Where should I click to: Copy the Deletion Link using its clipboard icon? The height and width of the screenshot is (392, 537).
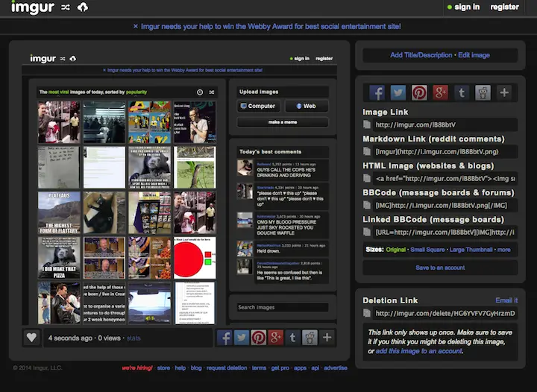click(367, 313)
